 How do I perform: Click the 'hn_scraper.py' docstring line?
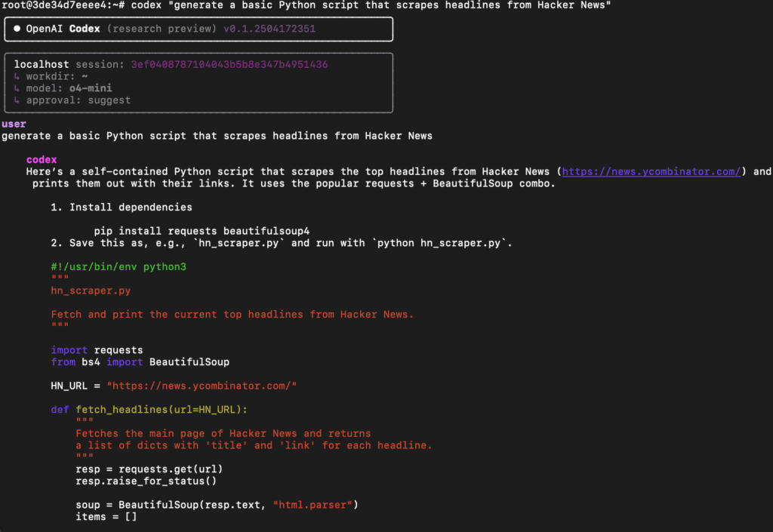point(91,291)
